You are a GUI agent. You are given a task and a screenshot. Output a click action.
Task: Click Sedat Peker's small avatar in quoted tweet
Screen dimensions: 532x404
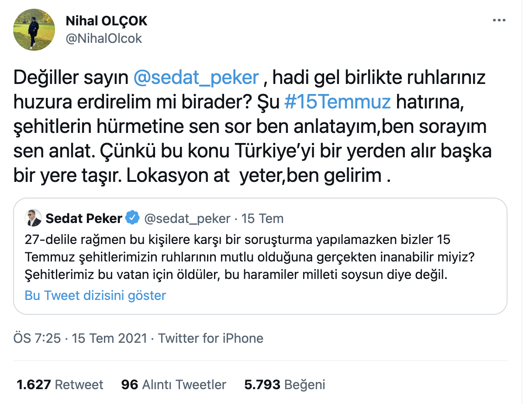[x=33, y=218]
